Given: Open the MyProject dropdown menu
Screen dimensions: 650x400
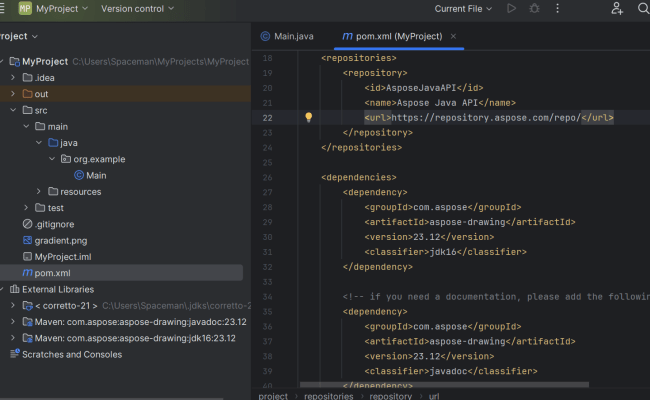Looking at the screenshot, I should (x=62, y=9).
